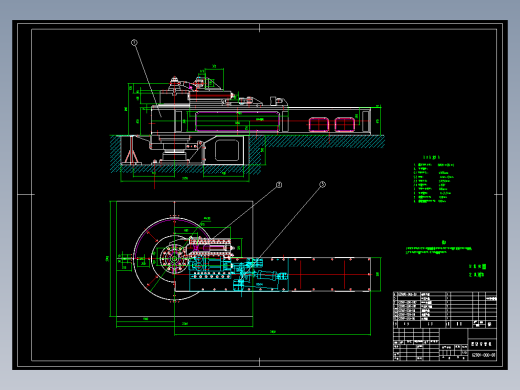The height and width of the screenshot is (390, 520).
Task: Click the large circular turntable in the plan view
Action: coord(173,259)
